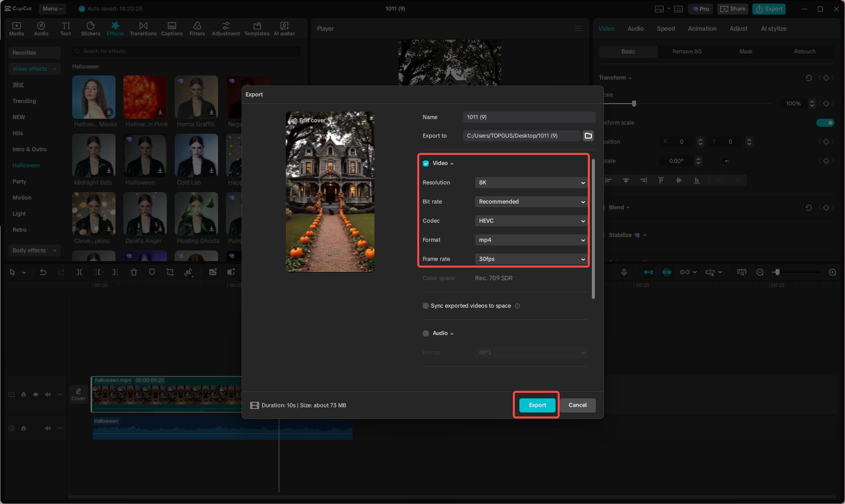
Task: Click the Export button to render the video
Action: pos(536,405)
